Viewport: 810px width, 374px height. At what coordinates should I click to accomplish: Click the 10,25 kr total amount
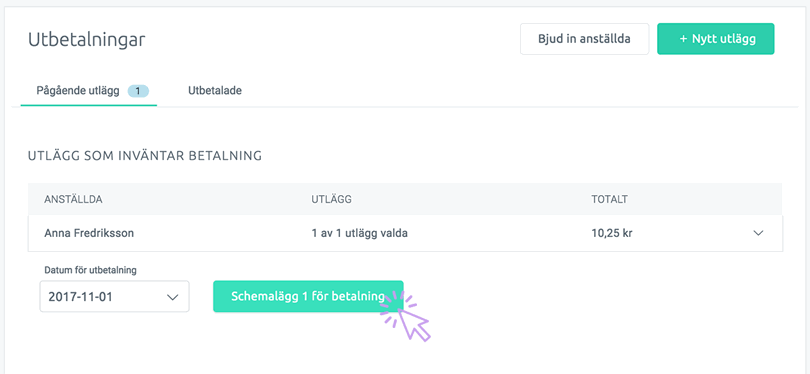pos(612,233)
